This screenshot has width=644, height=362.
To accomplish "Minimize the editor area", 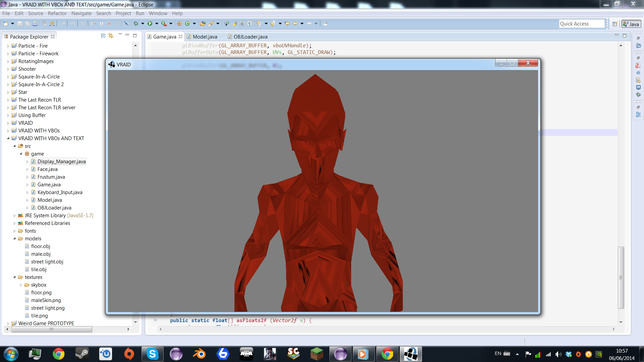I will coord(616,35).
